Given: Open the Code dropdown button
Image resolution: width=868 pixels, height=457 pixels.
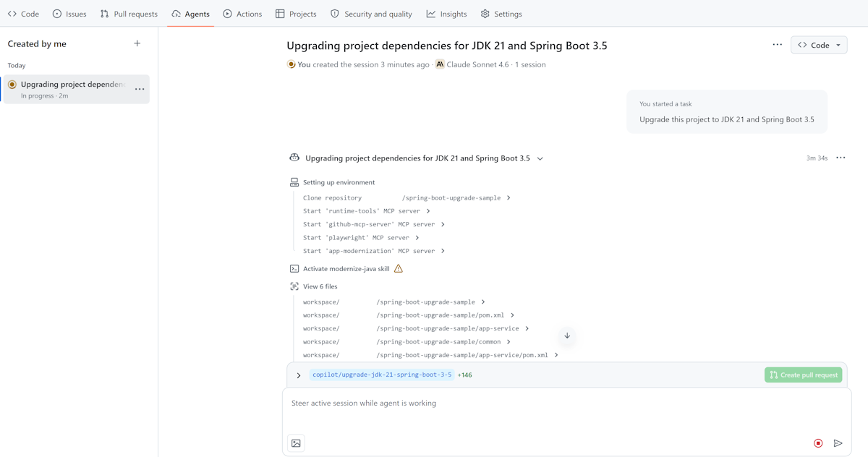Looking at the screenshot, I should click(819, 45).
